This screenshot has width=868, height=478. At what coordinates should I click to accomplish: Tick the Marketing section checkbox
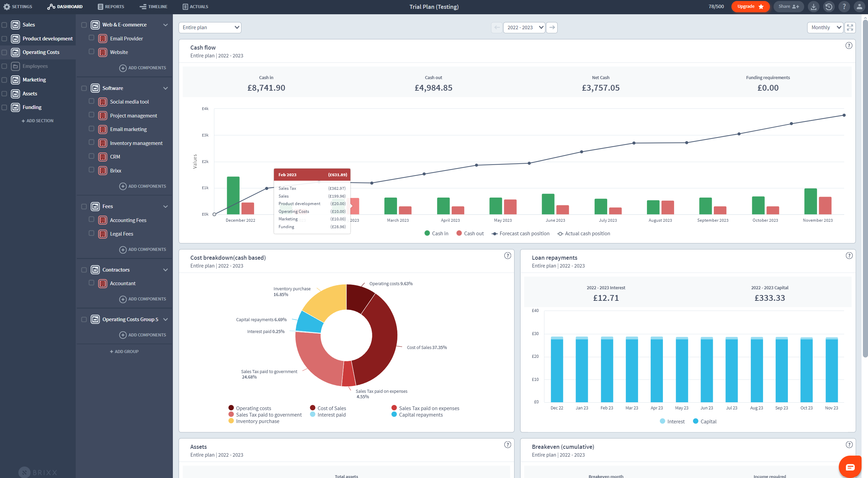click(4, 80)
